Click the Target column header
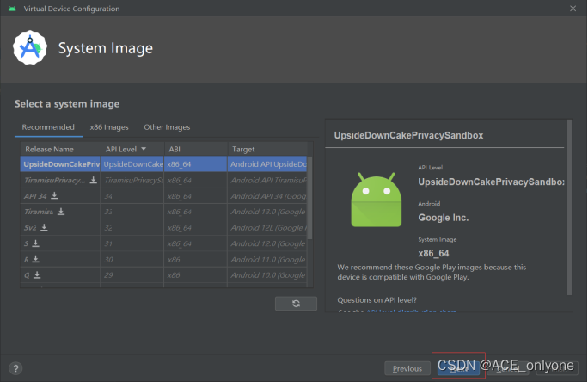The height and width of the screenshot is (382, 588). [x=267, y=149]
